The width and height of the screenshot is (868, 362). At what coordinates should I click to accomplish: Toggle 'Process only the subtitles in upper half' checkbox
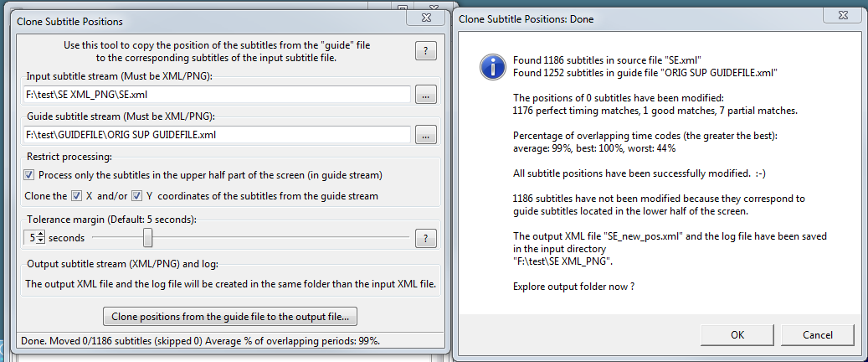[30, 175]
